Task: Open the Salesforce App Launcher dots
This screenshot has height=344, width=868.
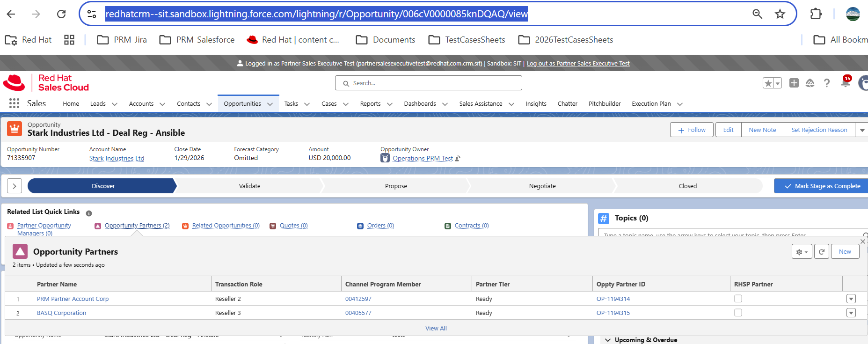Action: [14, 103]
